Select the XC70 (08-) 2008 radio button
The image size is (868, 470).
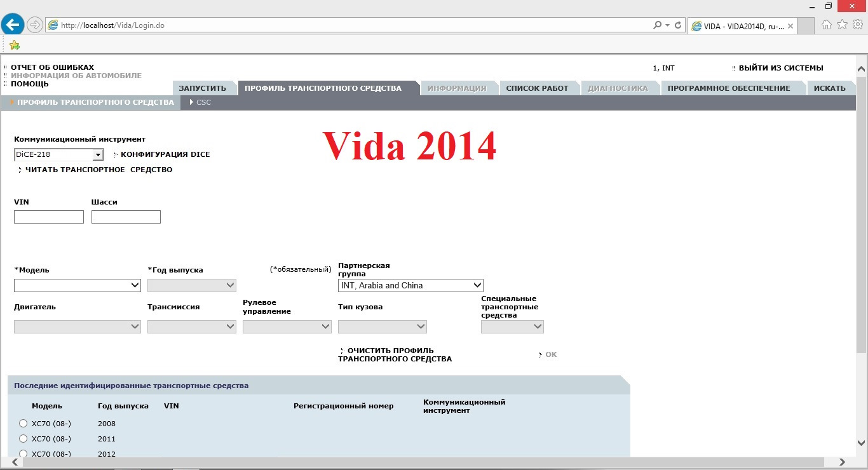[x=24, y=423]
